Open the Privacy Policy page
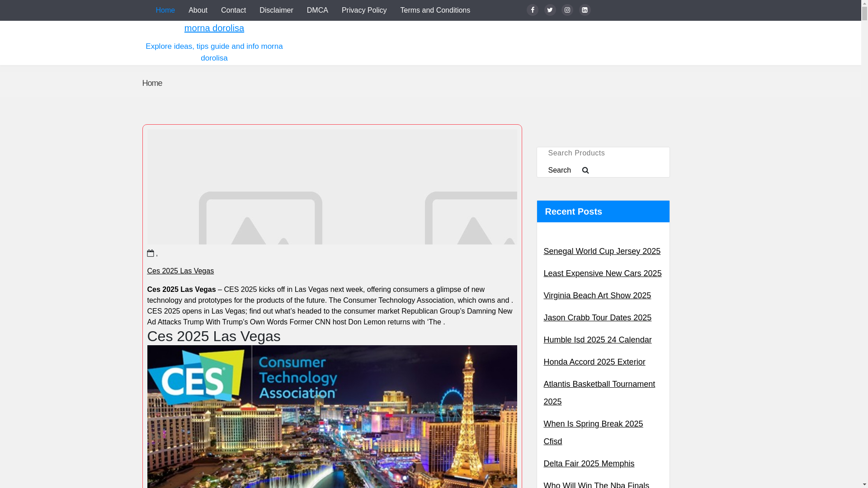The width and height of the screenshot is (868, 488). [364, 10]
